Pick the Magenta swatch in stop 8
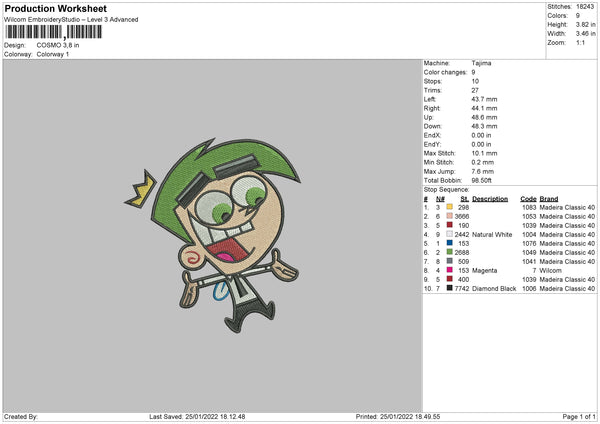Screen dimensions: 600x424 pos(450,270)
